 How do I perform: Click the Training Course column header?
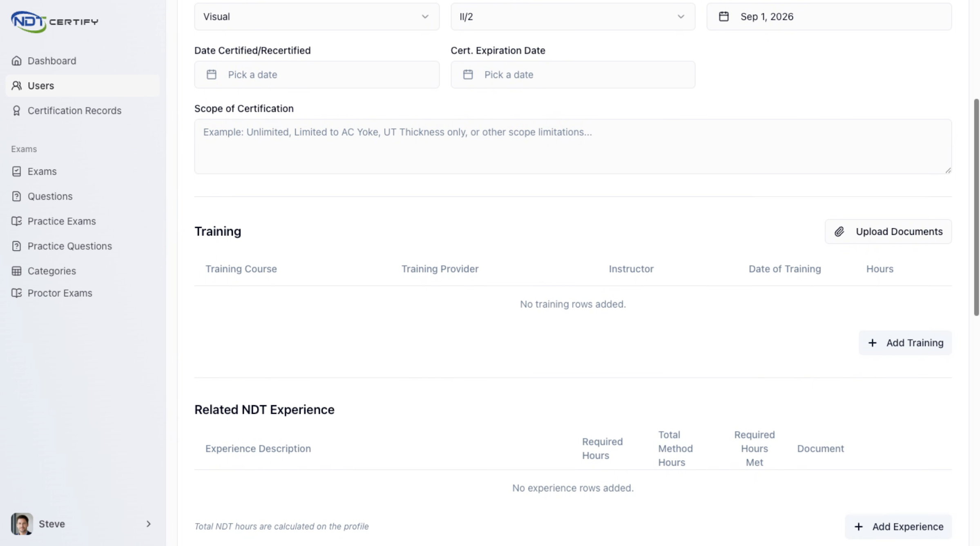click(x=241, y=269)
